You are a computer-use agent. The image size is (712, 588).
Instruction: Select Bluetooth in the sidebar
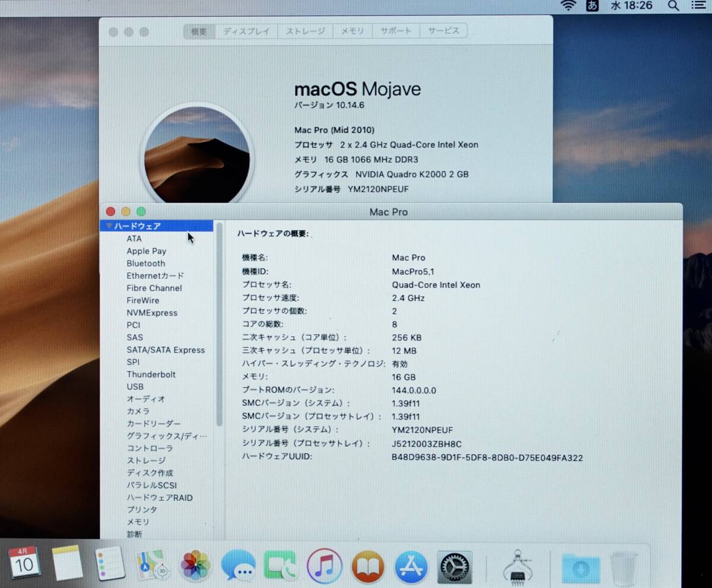(x=146, y=263)
